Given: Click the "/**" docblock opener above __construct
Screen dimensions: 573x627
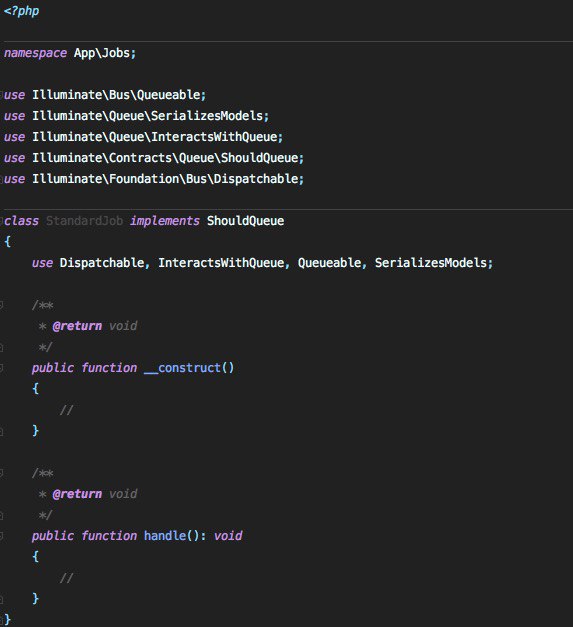Looking at the screenshot, I should pos(42,306).
